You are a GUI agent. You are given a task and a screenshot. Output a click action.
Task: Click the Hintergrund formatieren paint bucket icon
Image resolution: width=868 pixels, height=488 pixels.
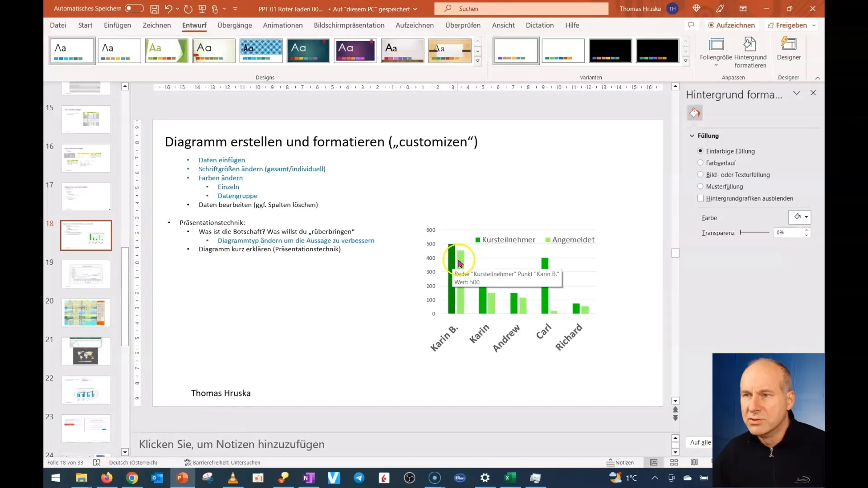[x=694, y=113]
